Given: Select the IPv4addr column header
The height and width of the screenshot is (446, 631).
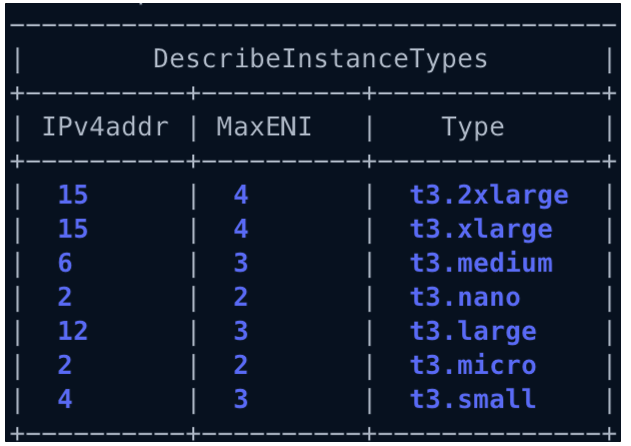Looking at the screenshot, I should [105, 127].
